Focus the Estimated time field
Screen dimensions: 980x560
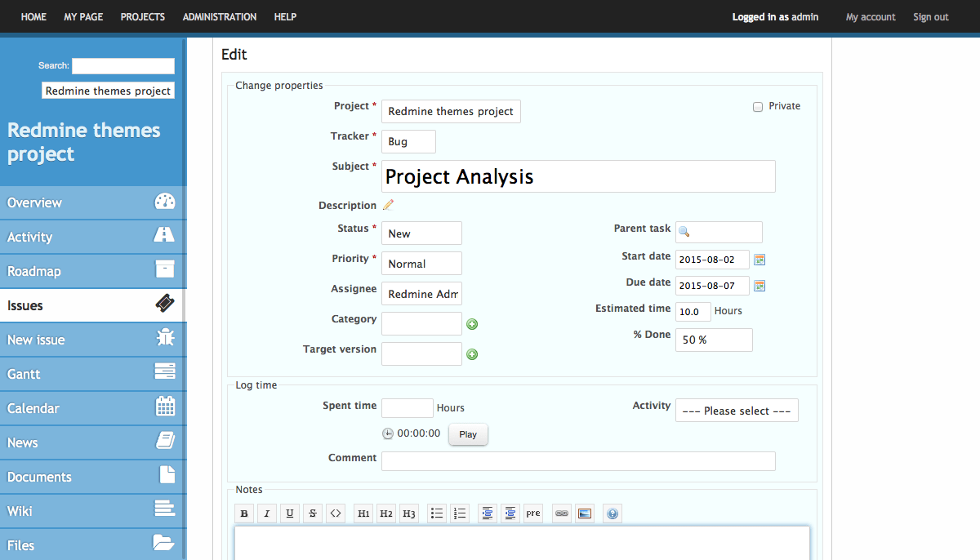tap(693, 312)
